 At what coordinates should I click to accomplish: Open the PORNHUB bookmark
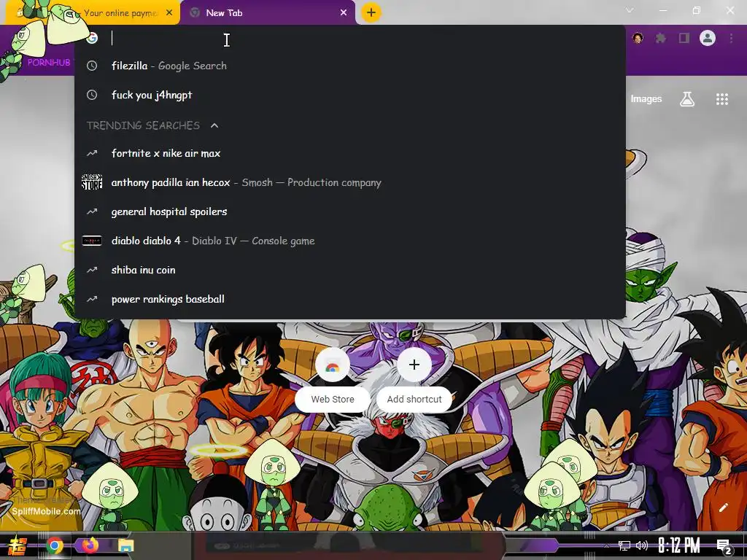click(47, 63)
